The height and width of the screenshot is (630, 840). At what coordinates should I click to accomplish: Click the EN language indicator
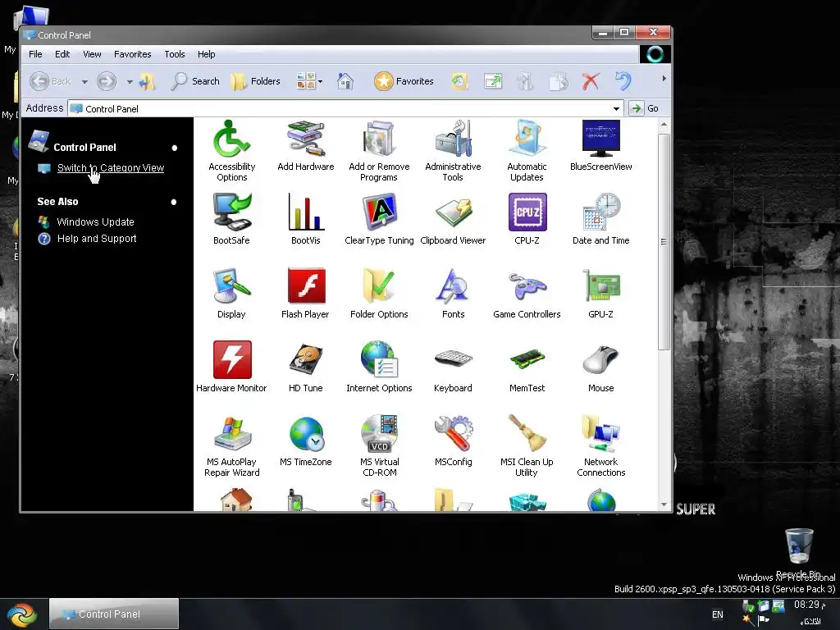[718, 614]
